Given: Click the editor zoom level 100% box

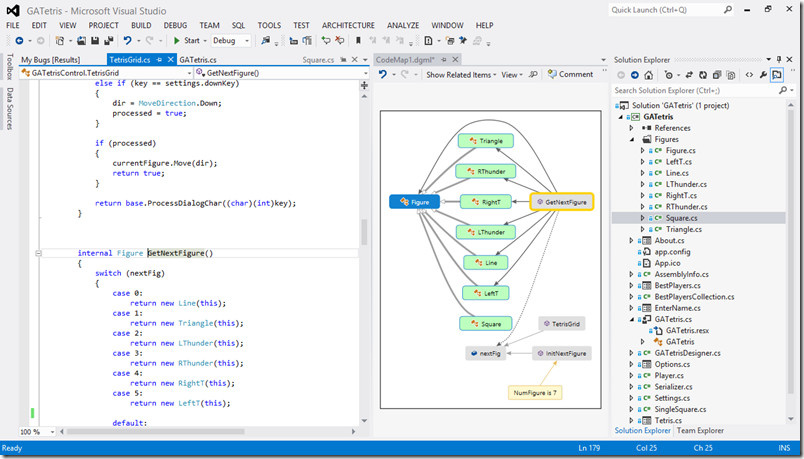Looking at the screenshot, I should tap(32, 432).
